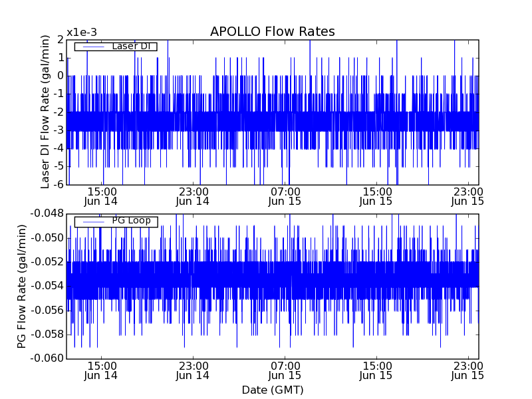Click '23:00 Jun 14' under the Laser DI plot
This screenshot has height=399, width=532.
coord(193,196)
